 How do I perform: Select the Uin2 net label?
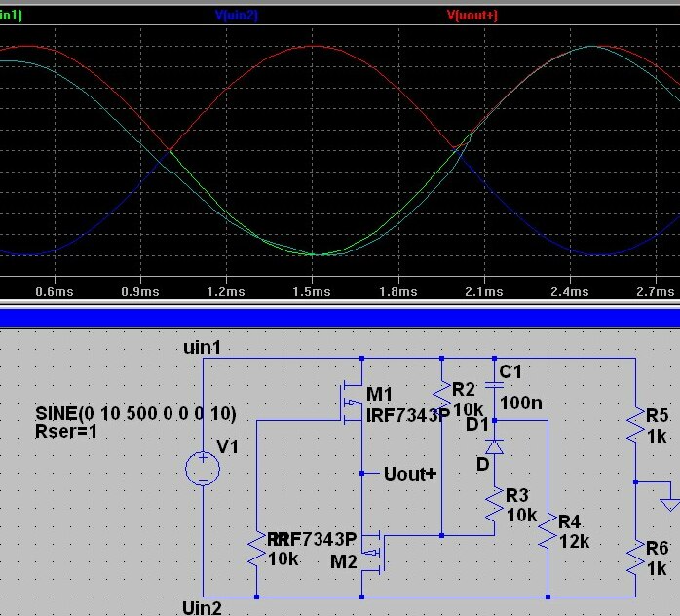pyautogui.click(x=202, y=608)
